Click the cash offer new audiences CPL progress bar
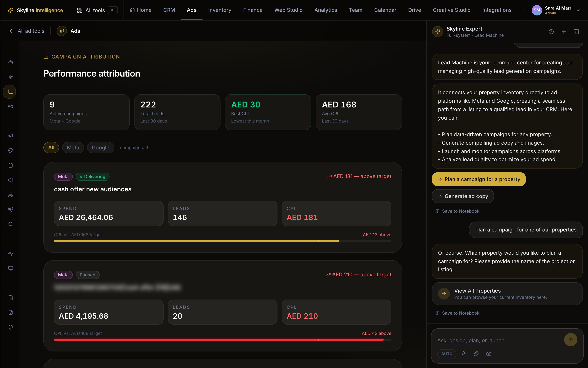Viewport: 588px width, 368px height. (223, 241)
